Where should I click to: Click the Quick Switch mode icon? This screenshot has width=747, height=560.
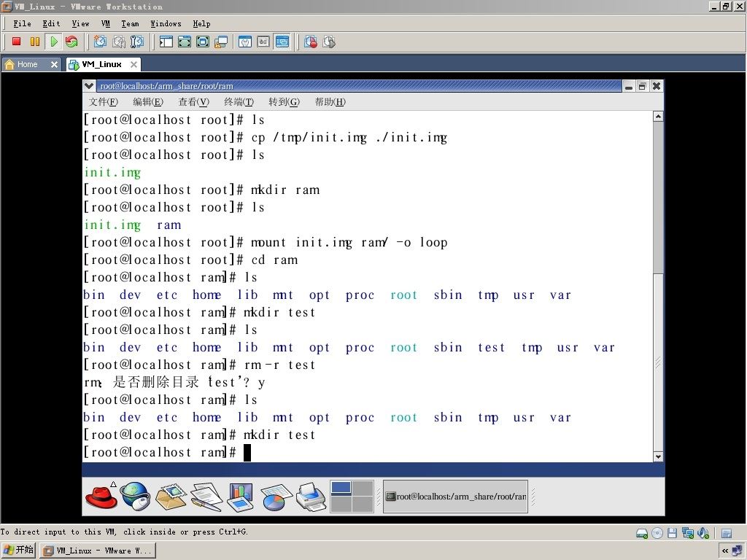(x=185, y=42)
